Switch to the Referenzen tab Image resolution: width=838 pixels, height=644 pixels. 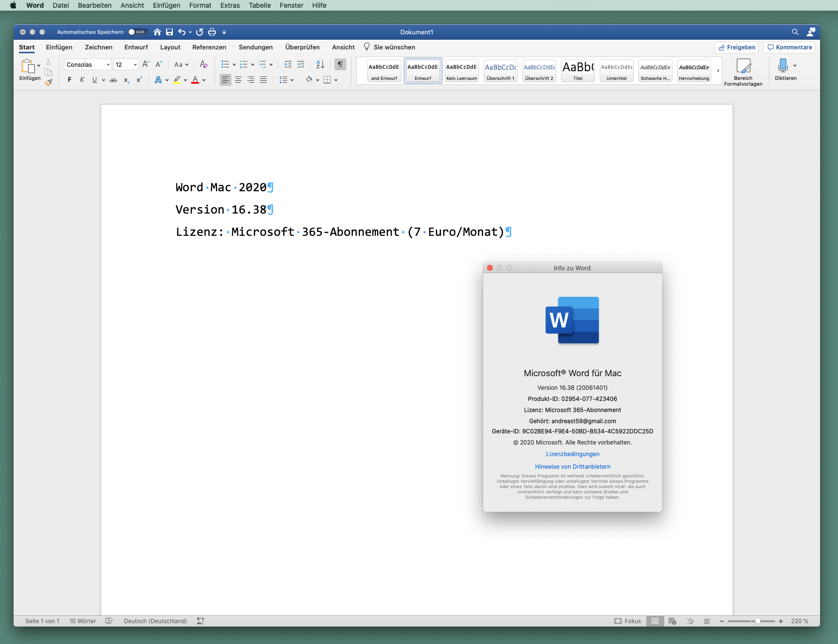click(209, 47)
